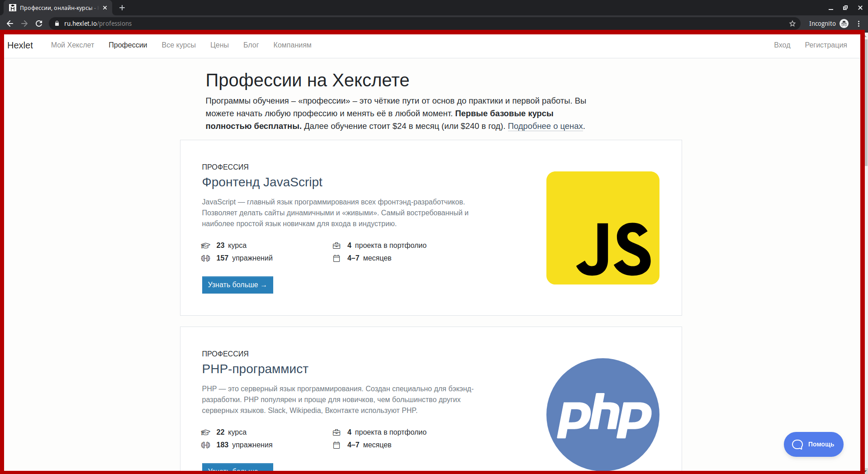The image size is (868, 474).
Task: Click the Incognito profile icon
Action: coord(844,24)
